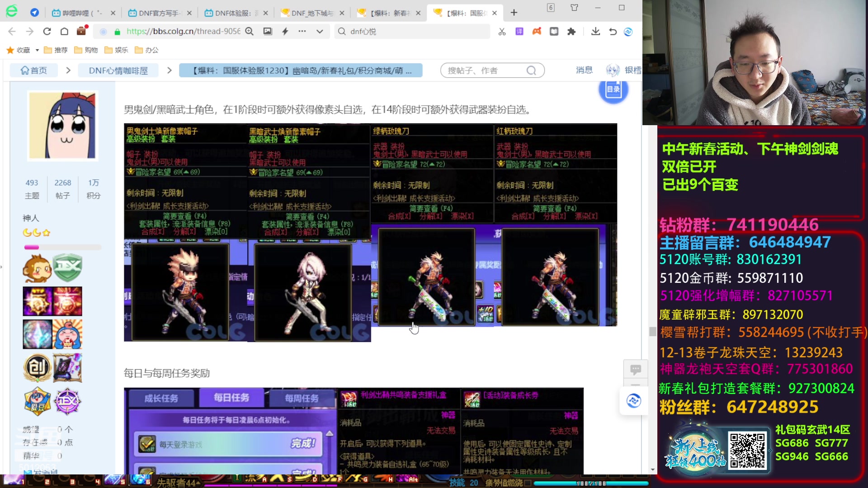Viewport: 868px width, 488px height.
Task: Open the 每日任务 rewards screenshot image
Action: coord(231,431)
